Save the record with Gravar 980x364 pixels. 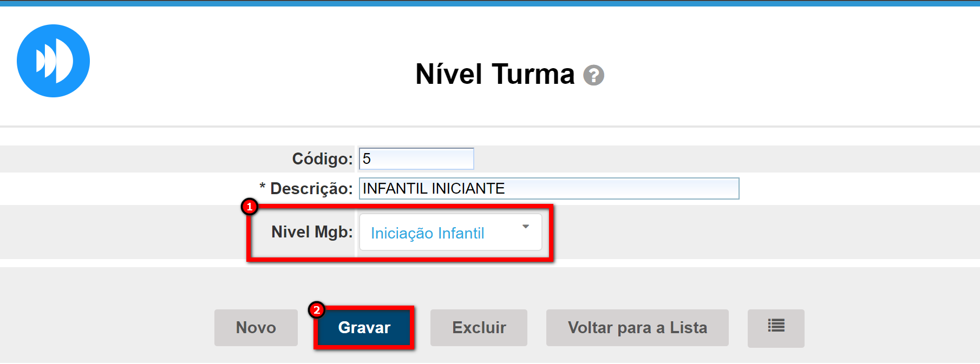364,327
